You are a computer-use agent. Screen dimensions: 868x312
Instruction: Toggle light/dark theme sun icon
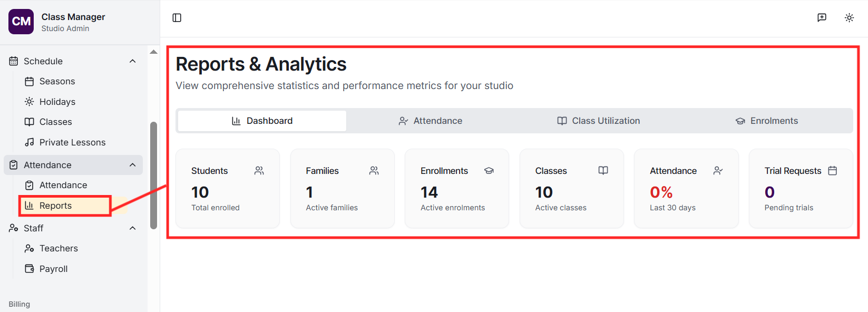[849, 18]
